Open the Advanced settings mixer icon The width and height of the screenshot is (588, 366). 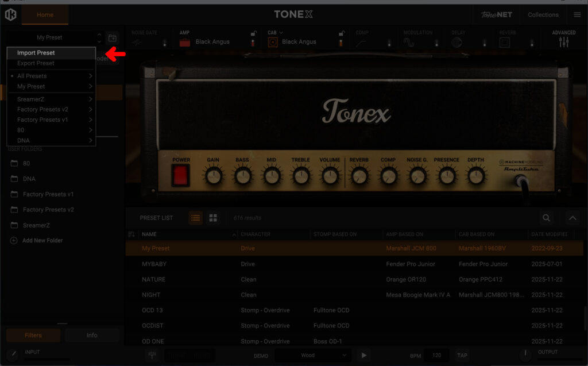(563, 41)
